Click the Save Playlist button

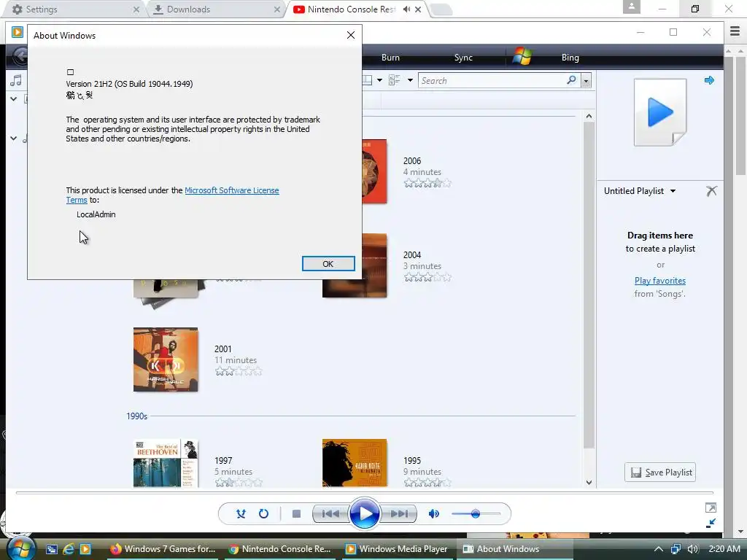point(660,472)
